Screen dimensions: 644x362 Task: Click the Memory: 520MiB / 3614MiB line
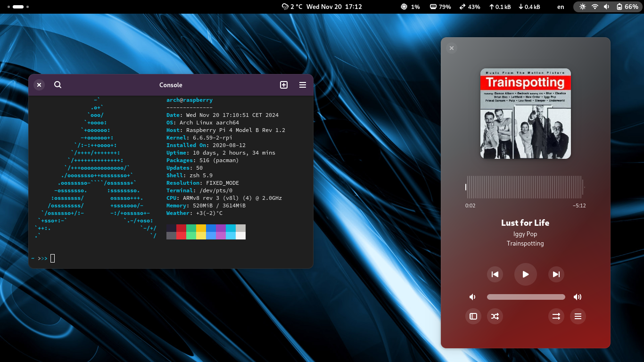(206, 206)
